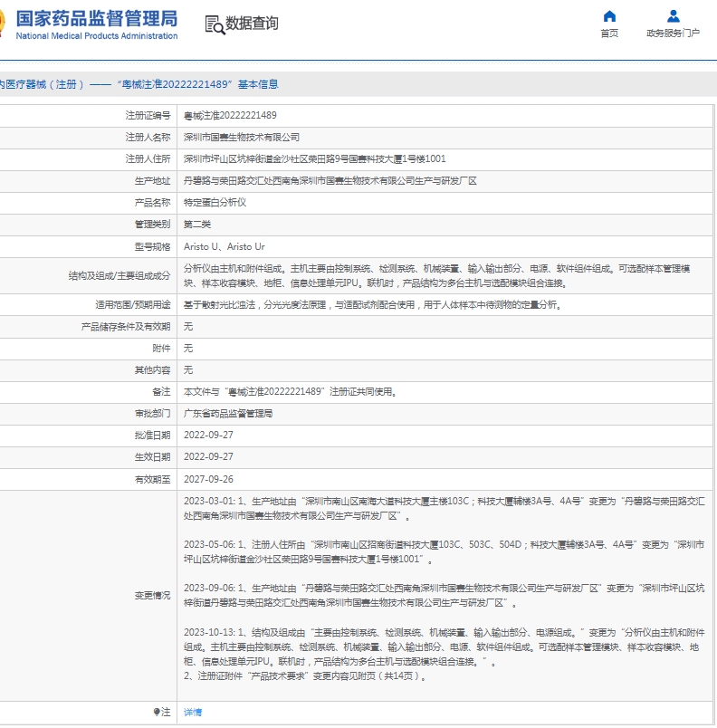The height and width of the screenshot is (728, 717).
Task: Click the 适用范围/预期用途 row label
Action: pos(133,304)
